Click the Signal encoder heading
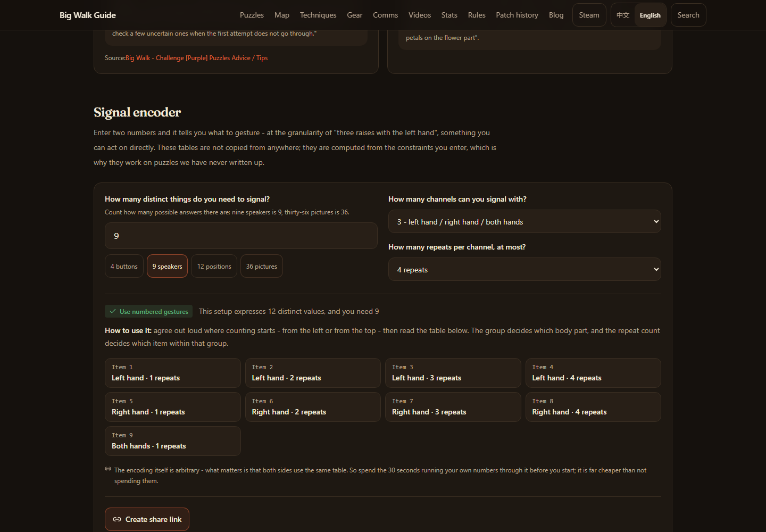The height and width of the screenshot is (532, 766). point(137,112)
